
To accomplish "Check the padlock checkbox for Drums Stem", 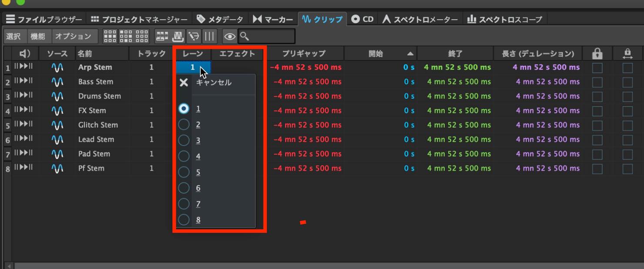I will (x=597, y=97).
